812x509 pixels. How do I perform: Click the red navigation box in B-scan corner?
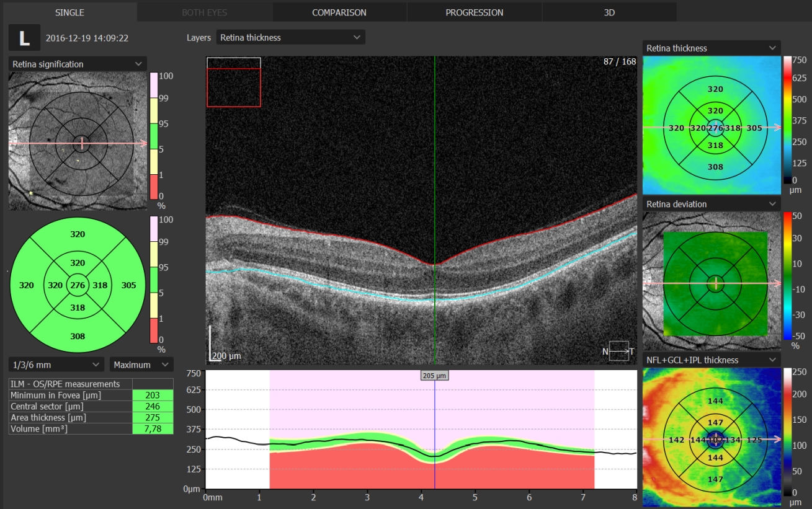tap(233, 87)
